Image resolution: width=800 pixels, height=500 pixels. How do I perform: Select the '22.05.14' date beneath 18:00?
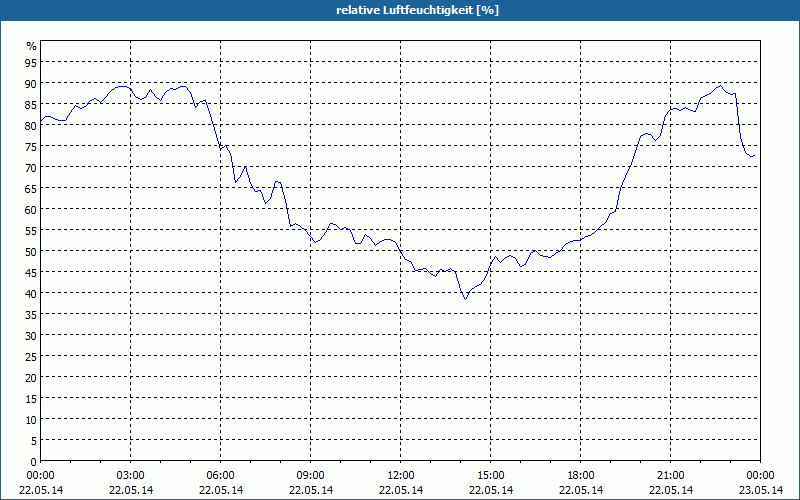(x=581, y=490)
